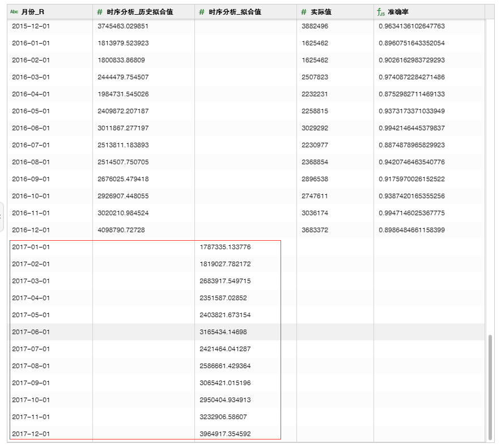The width and height of the screenshot is (501, 448).
Task: Expand the collapsed left side panel handle
Action: 2,216
